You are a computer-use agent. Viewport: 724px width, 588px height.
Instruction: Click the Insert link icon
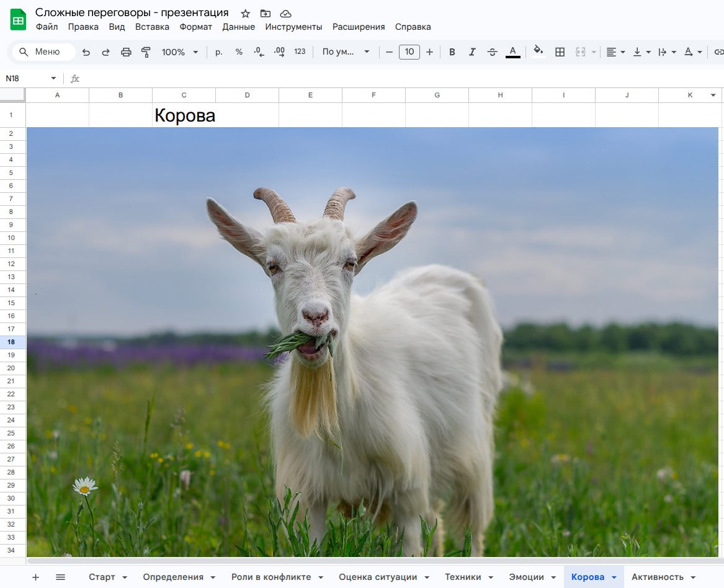coord(718,52)
